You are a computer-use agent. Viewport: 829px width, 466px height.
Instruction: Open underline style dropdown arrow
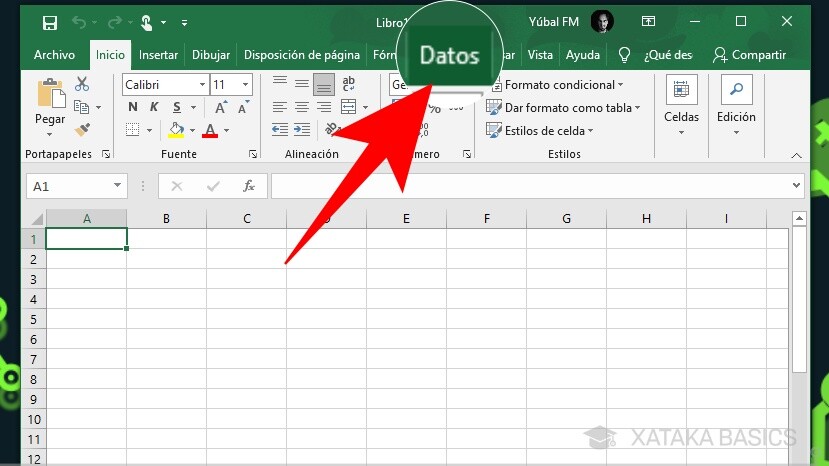pos(194,107)
